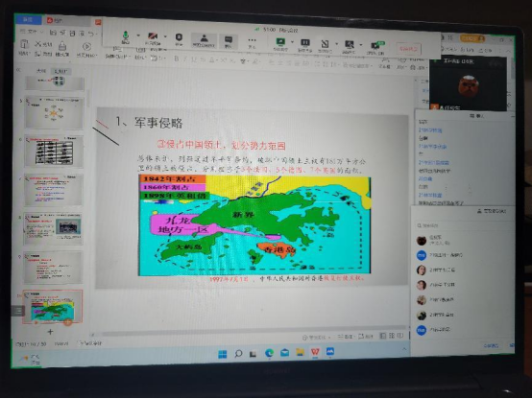Select the highlighted map slide thumbnail

pos(53,307)
